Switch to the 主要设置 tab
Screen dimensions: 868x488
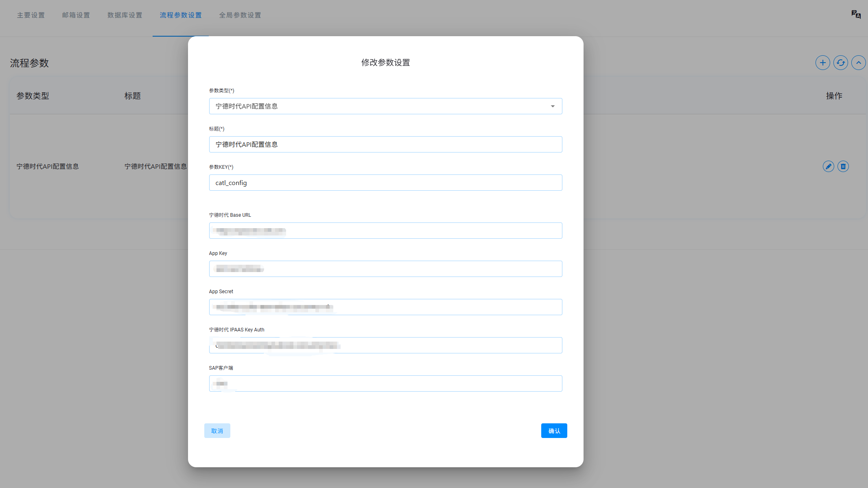[x=31, y=15]
